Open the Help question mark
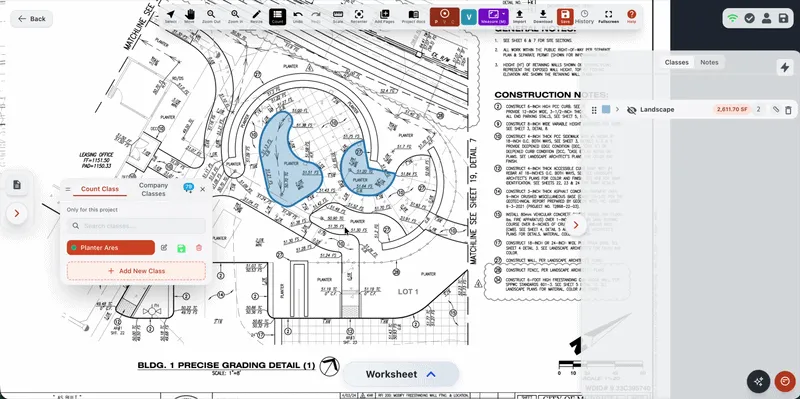This screenshot has height=399, width=800. [x=631, y=17]
